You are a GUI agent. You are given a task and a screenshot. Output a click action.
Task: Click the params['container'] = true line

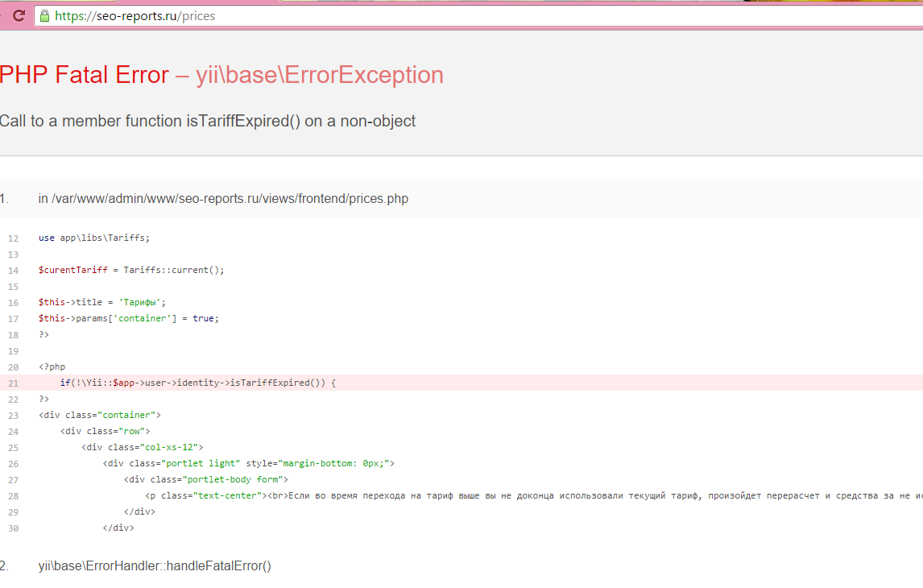pos(128,318)
